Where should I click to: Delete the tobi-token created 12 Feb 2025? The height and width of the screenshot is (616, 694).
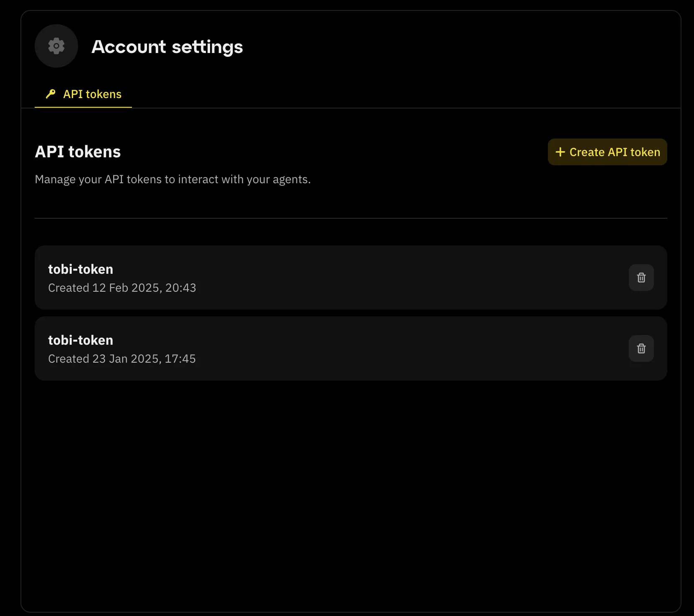click(641, 278)
